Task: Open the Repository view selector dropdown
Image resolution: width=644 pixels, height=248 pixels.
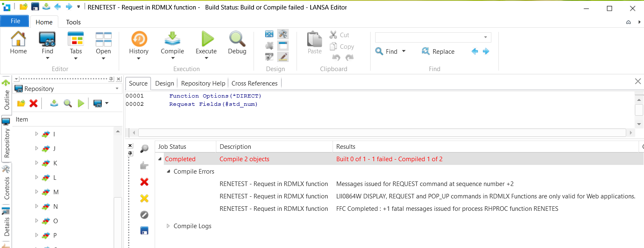Action: click(x=117, y=88)
